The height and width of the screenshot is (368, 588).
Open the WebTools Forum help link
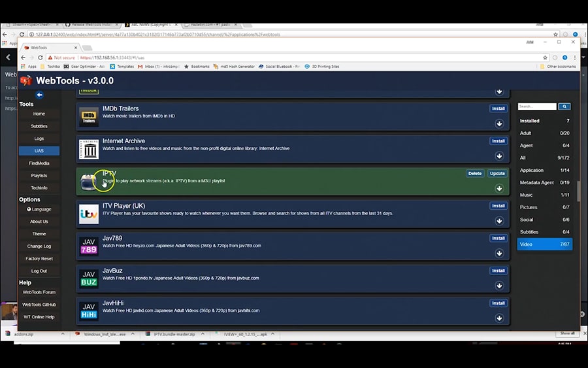click(39, 292)
